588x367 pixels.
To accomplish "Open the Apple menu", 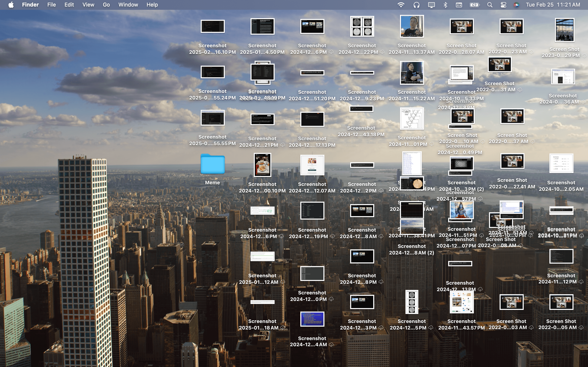I will click(11, 4).
